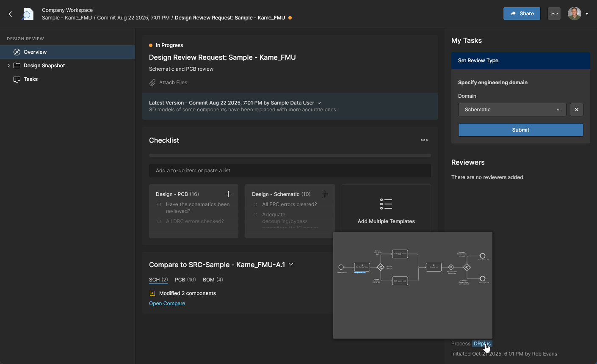
Task: Switch to the BOM comparison tab
Action: point(213,280)
